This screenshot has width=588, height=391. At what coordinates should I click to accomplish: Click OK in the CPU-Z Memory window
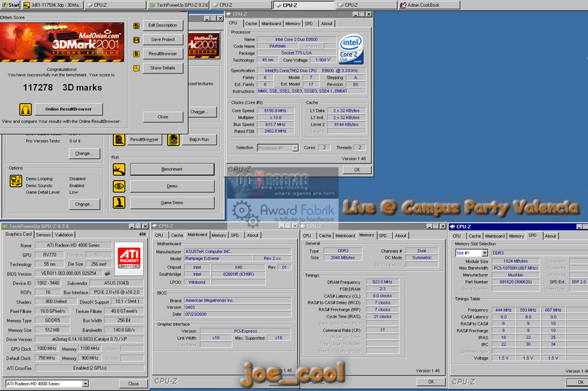[431, 382]
